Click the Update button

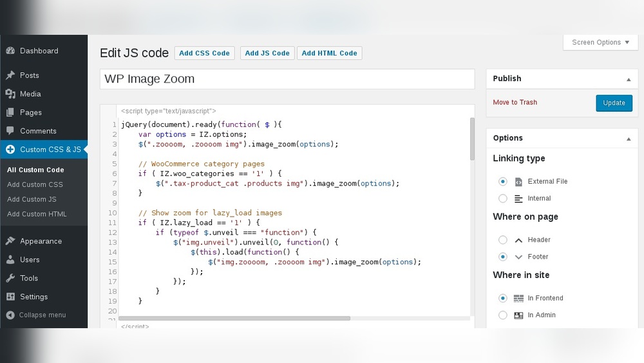(x=614, y=103)
